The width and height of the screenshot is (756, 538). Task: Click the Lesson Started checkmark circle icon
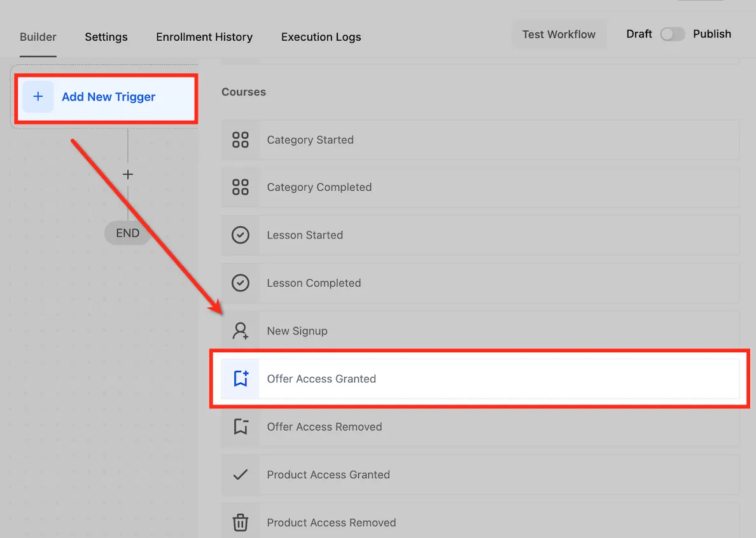click(240, 235)
